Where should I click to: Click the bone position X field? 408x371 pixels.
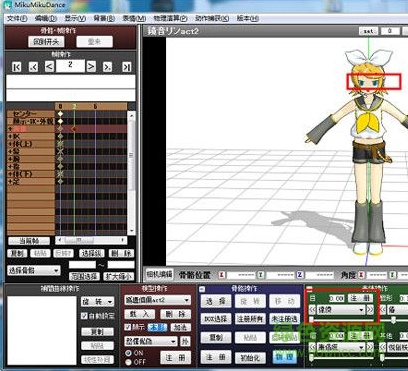pyautogui.click(x=241, y=275)
